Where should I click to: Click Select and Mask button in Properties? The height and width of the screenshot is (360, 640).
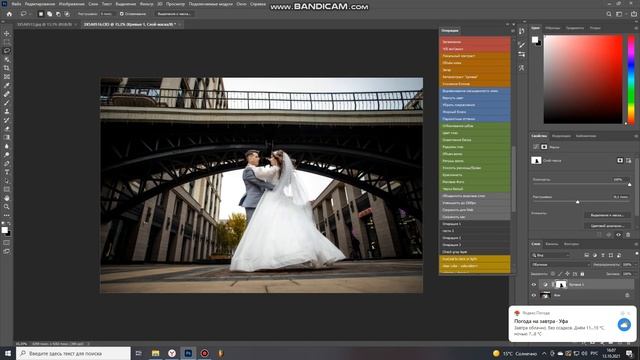607,215
